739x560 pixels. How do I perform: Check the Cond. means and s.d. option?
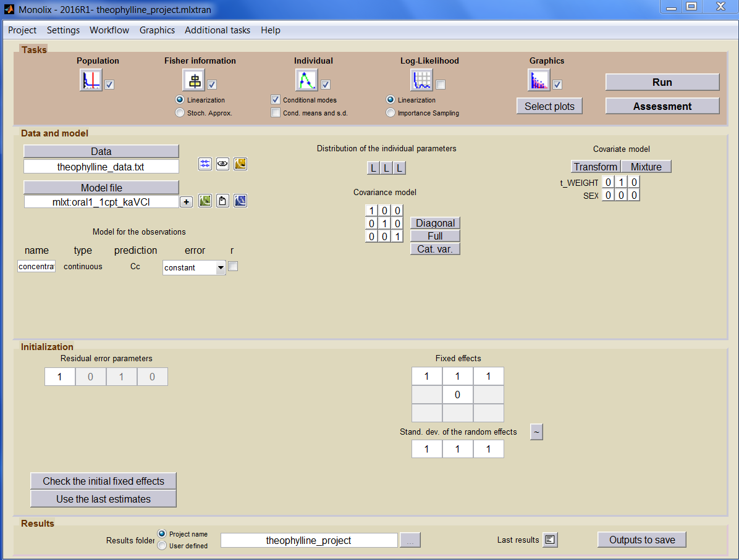pyautogui.click(x=276, y=112)
